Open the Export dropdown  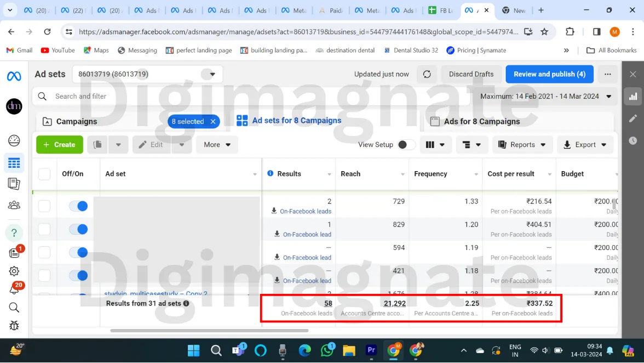(585, 145)
